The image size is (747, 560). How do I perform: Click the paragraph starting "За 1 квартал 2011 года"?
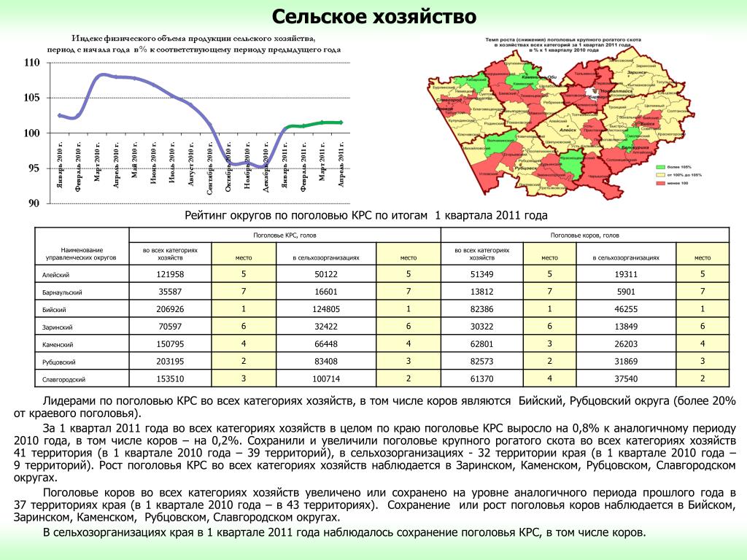tap(375, 453)
